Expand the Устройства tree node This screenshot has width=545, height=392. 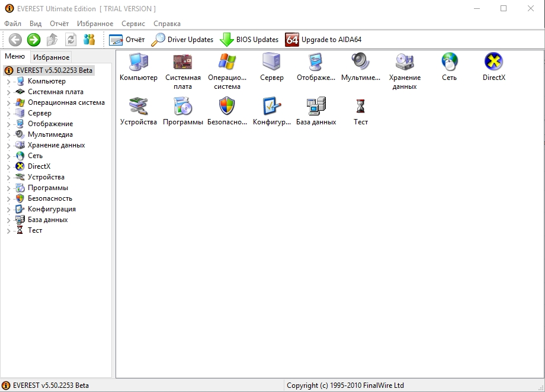point(9,177)
